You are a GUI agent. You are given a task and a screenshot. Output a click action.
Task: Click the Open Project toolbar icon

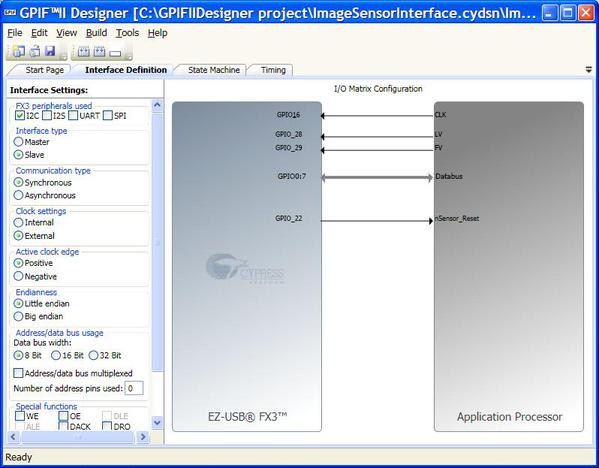pyautogui.click(x=35, y=51)
